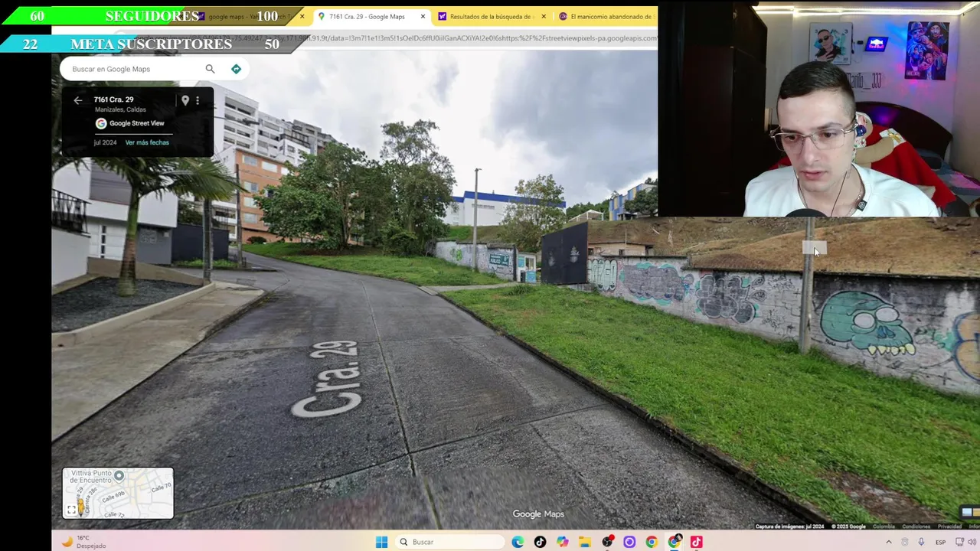Click the location pin icon in Street View panel

pyautogui.click(x=185, y=100)
